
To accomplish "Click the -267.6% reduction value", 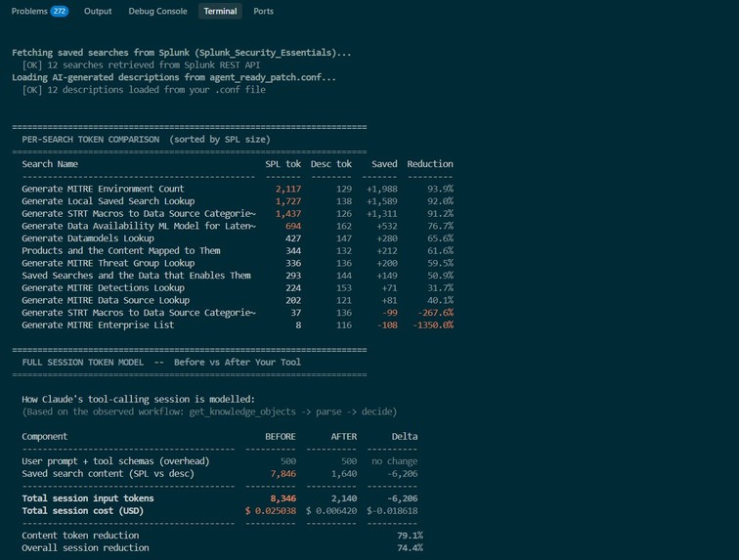I will pyautogui.click(x=436, y=313).
